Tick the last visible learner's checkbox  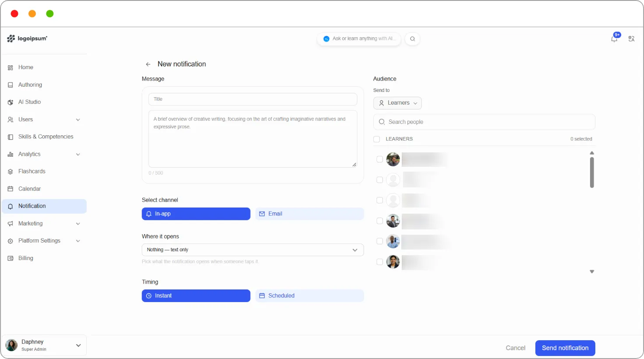pyautogui.click(x=380, y=262)
